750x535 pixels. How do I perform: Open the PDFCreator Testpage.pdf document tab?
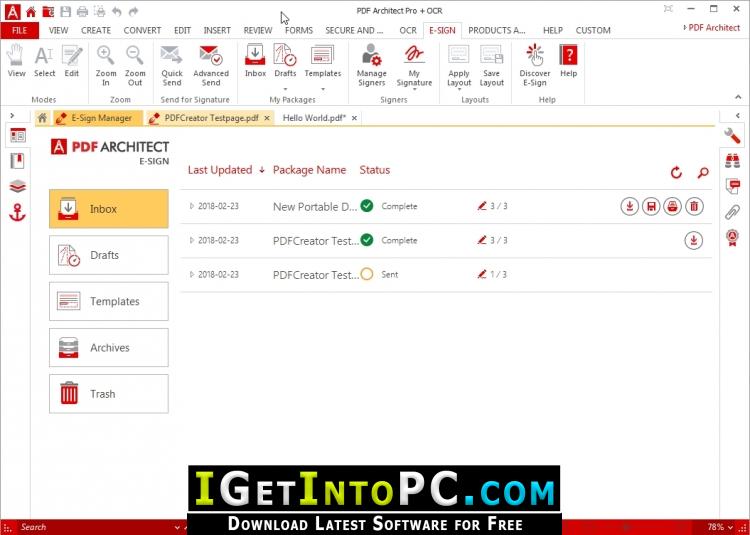pos(211,118)
